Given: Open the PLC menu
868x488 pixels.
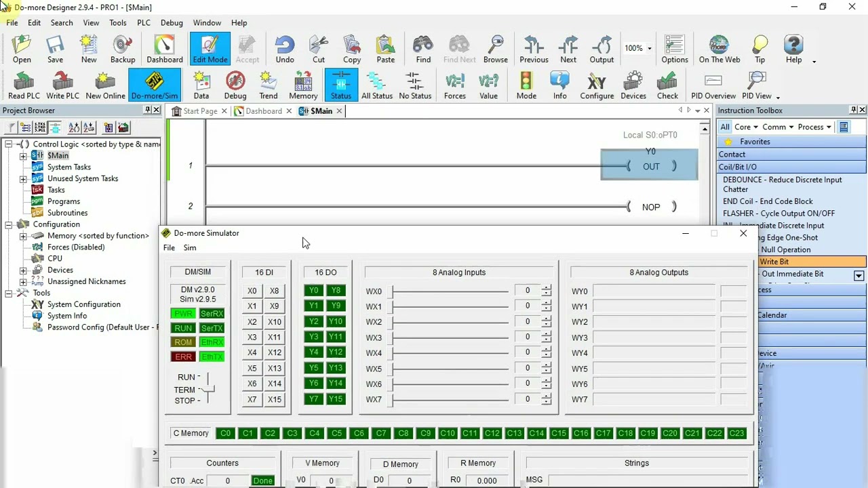Looking at the screenshot, I should click(x=144, y=22).
